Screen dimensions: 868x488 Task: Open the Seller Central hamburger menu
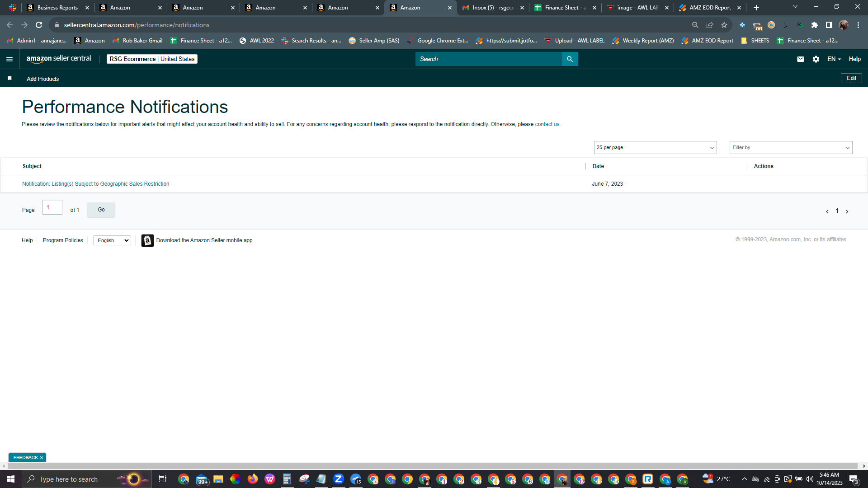[x=9, y=59]
